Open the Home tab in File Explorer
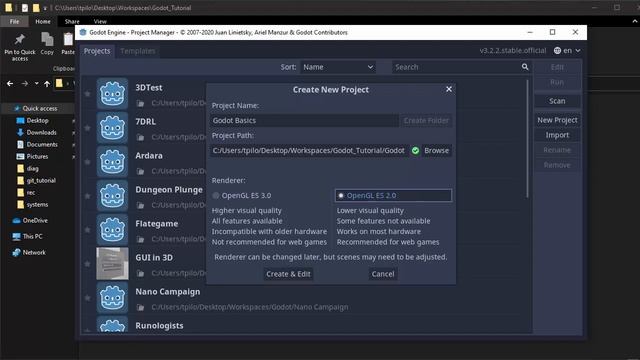Viewport: 640px width, 360px height. click(x=43, y=22)
